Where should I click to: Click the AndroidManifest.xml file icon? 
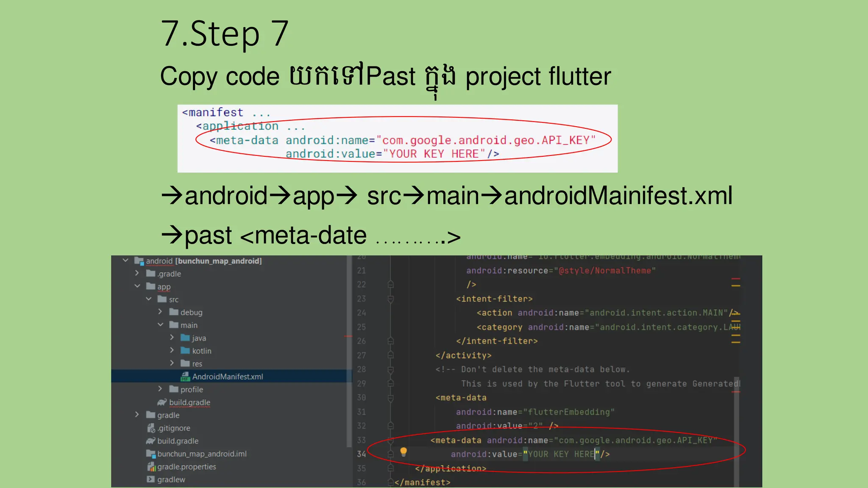tap(185, 376)
